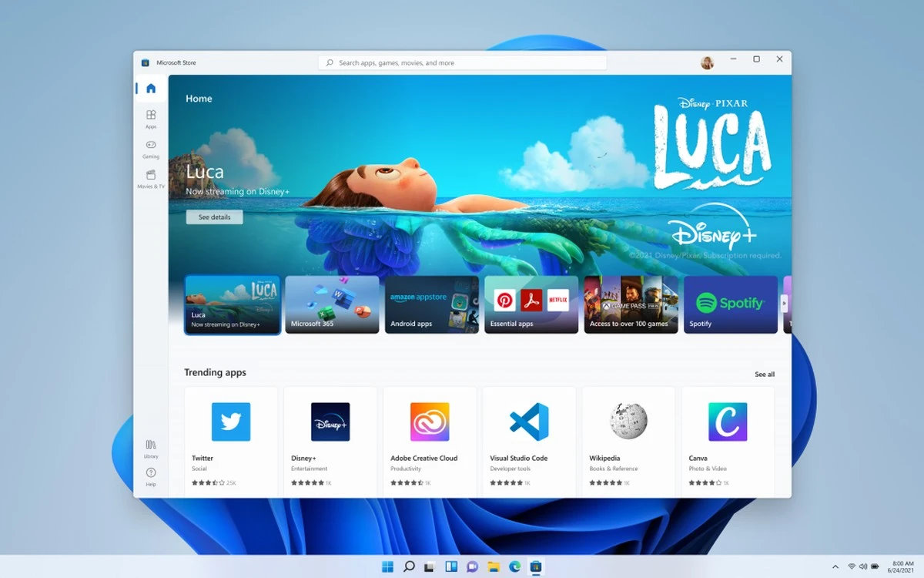The image size is (924, 578).
Task: Open the Movies & TV section
Action: (x=150, y=178)
